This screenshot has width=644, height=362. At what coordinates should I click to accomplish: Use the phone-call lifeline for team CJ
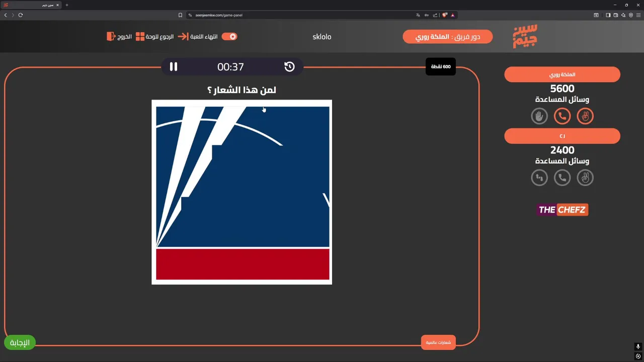[562, 177]
